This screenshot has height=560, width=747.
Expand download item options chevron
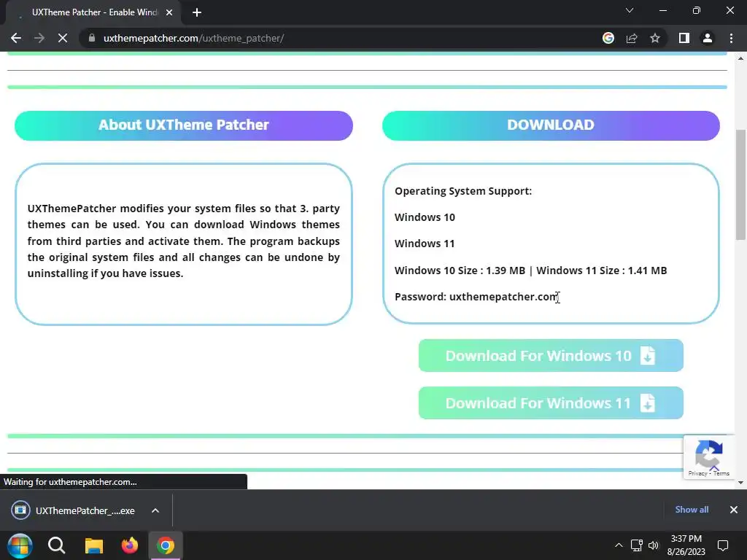pos(155,510)
